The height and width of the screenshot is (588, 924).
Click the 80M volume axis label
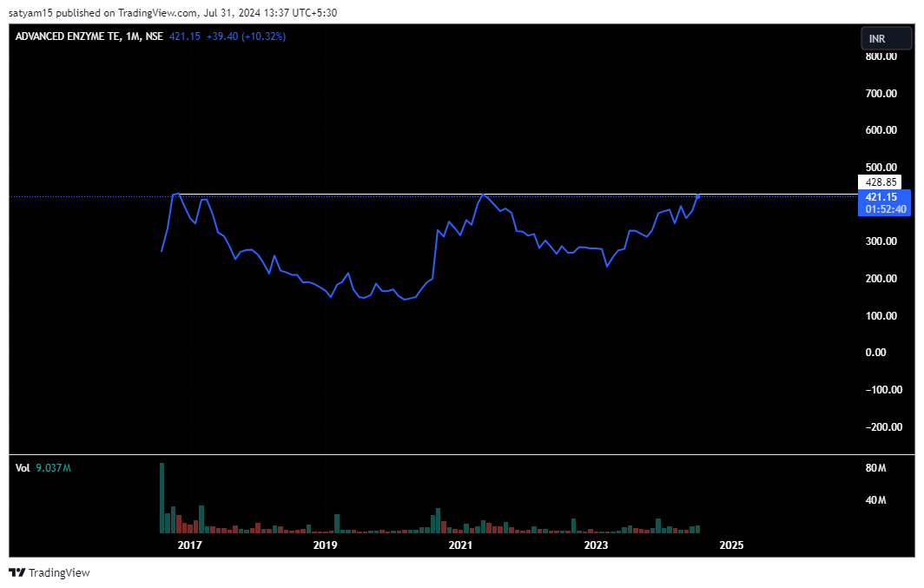875,468
